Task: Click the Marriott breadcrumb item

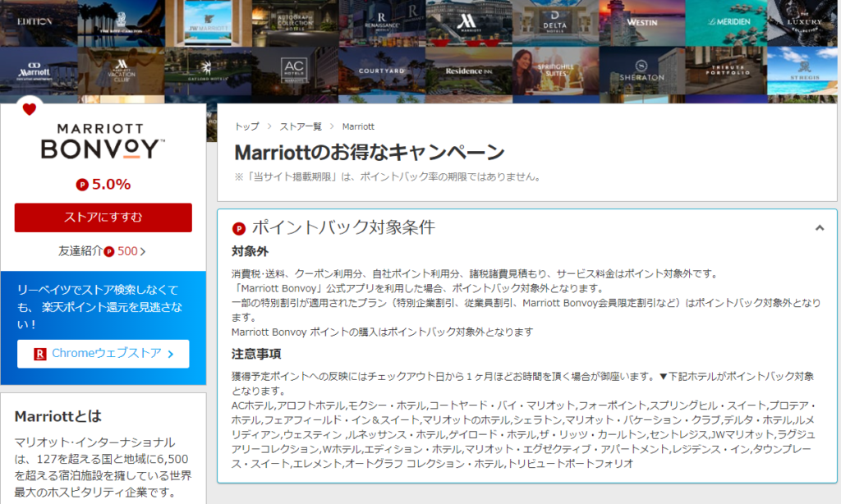Action: (x=358, y=126)
